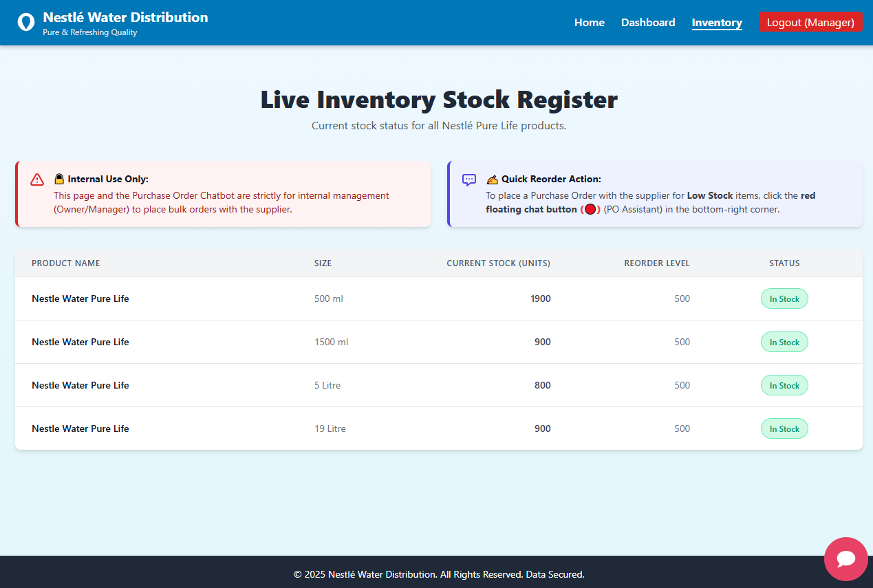
Task: Open the Home page
Action: pos(589,22)
